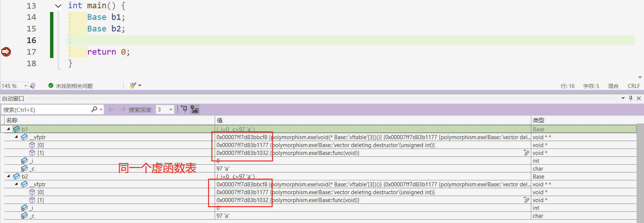Click the 97 'a' value of b1's _c
The image size is (644, 223).
pos(223,169)
